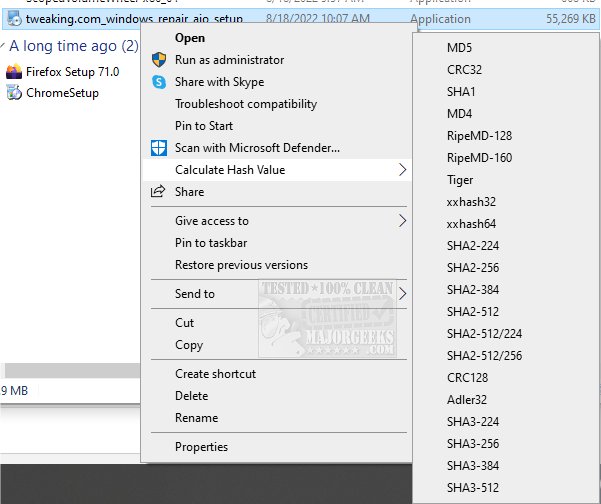
Task: Choose Open from the context menu
Action: point(276,38)
